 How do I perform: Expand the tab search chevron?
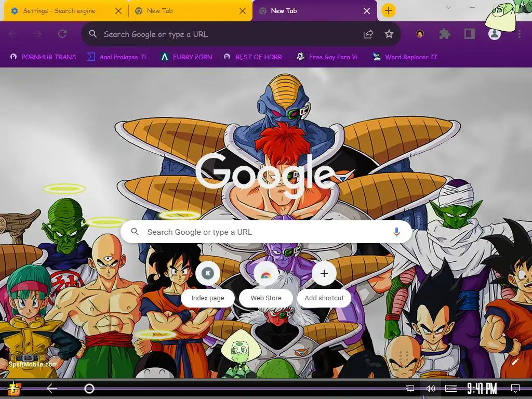(448, 7)
